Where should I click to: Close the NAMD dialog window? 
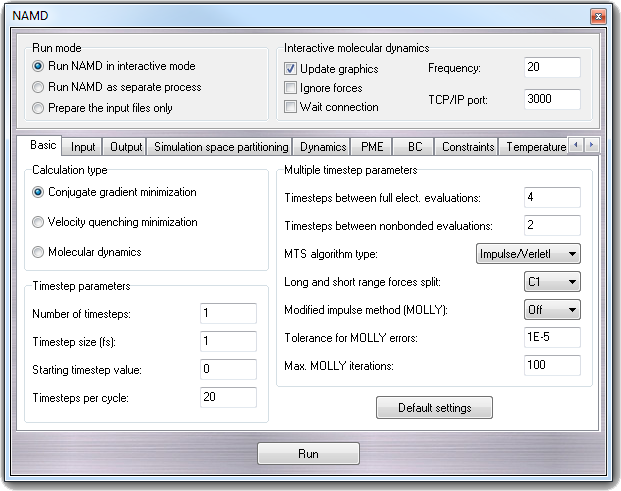[x=598, y=16]
